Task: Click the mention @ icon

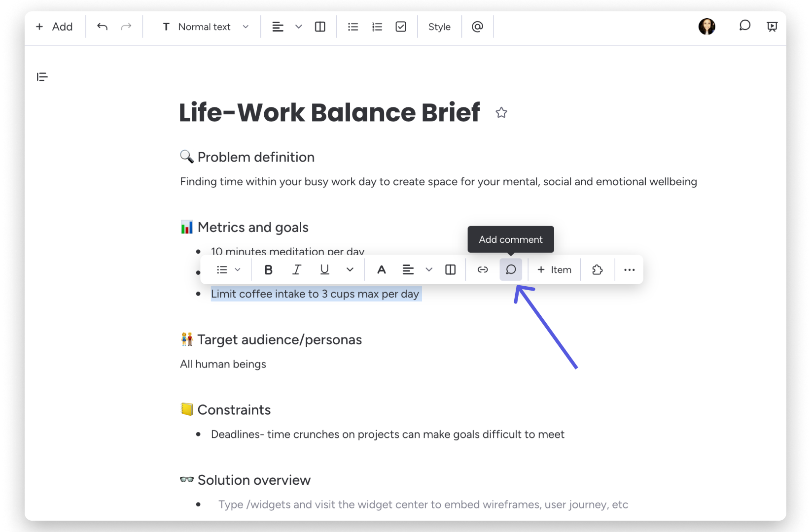Action: [x=477, y=27]
